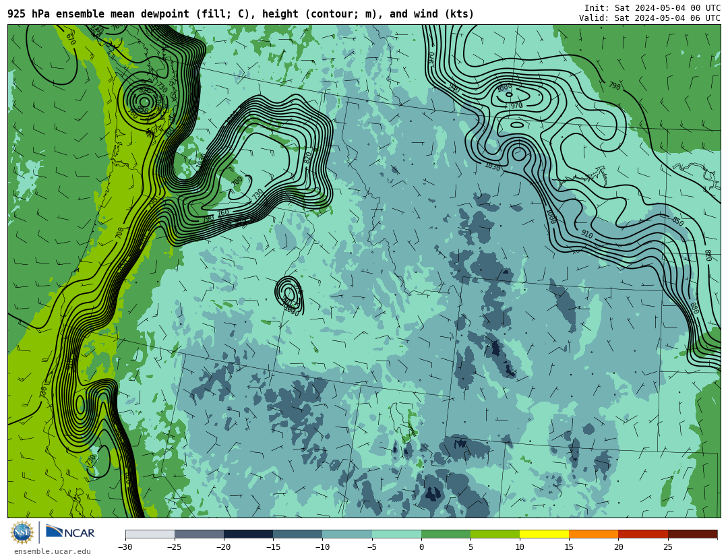
Task: Pick the slate gray -25 to -20 colorbar segment
Action: tap(199, 534)
